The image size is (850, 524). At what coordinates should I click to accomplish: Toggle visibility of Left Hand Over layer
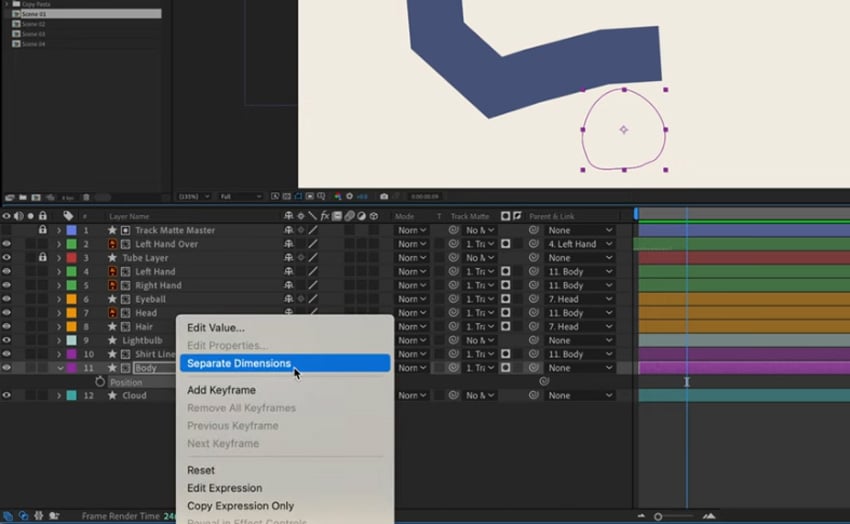tap(7, 244)
